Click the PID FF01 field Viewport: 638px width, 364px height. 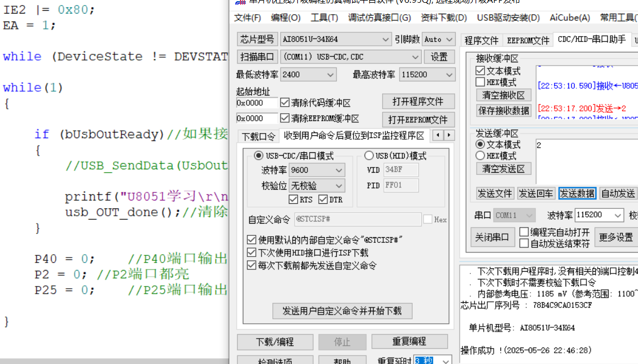401,186
